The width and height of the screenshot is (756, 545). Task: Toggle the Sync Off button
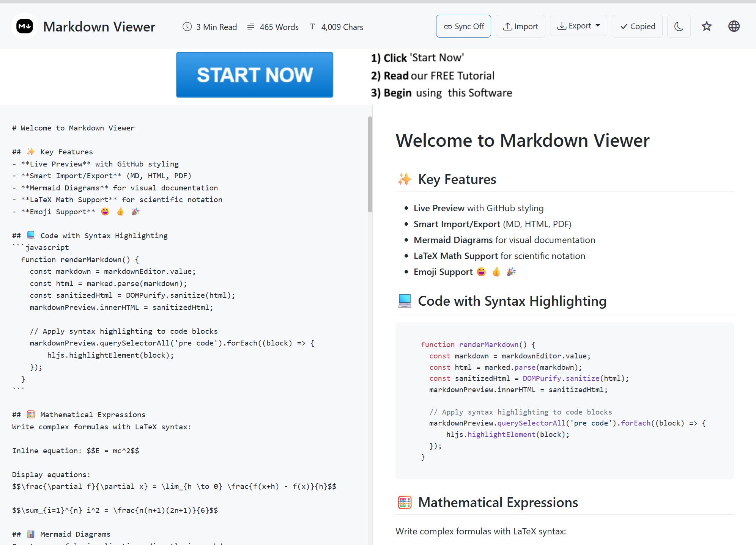point(463,26)
